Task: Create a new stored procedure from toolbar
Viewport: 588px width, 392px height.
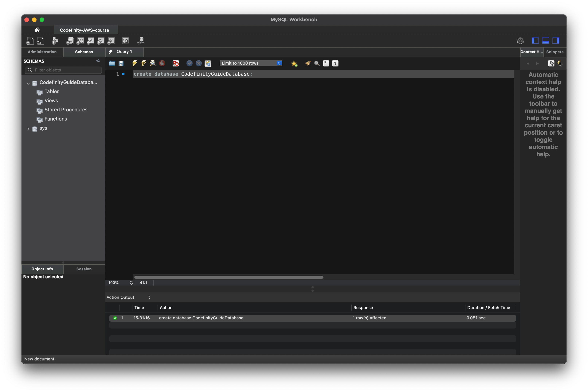Action: point(101,41)
